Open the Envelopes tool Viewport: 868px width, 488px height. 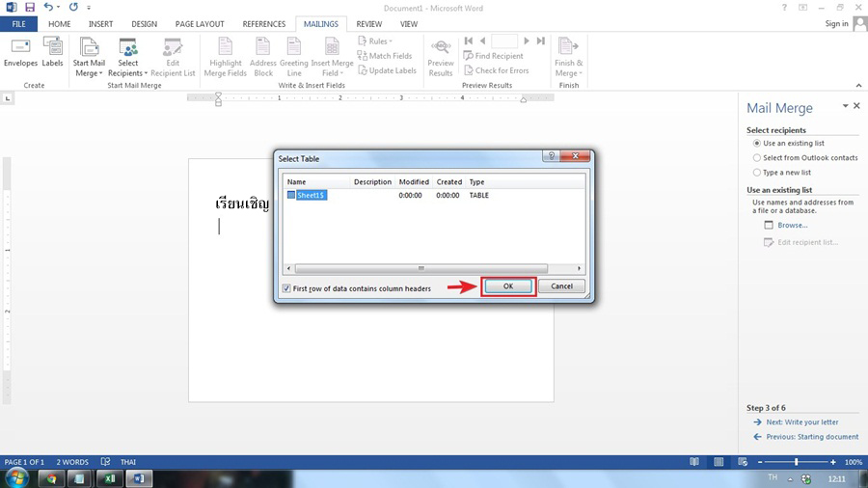(x=20, y=53)
